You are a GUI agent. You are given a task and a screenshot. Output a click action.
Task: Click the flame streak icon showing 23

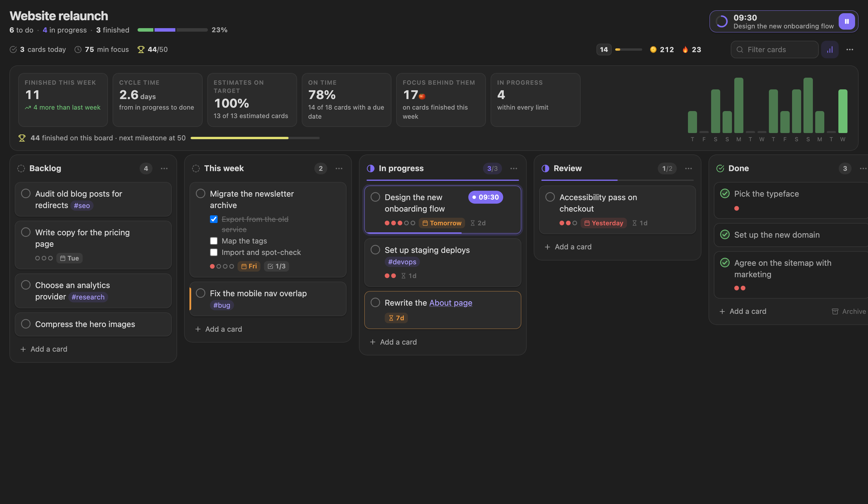pos(685,50)
